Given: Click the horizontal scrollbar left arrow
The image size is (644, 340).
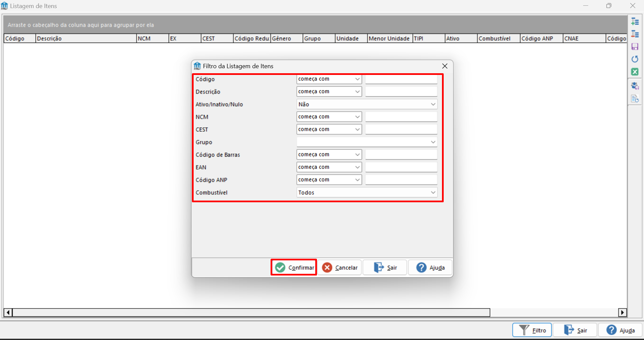Looking at the screenshot, I should (8, 312).
